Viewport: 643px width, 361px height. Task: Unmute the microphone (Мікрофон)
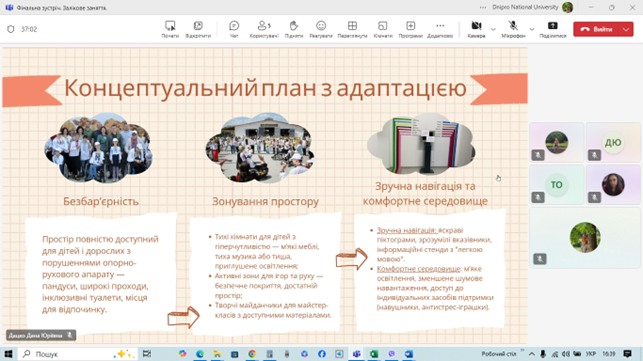[x=513, y=29]
